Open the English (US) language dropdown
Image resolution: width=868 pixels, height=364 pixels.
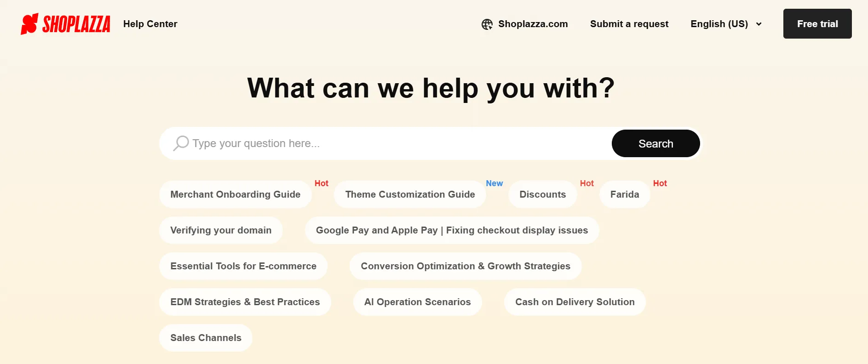point(719,24)
